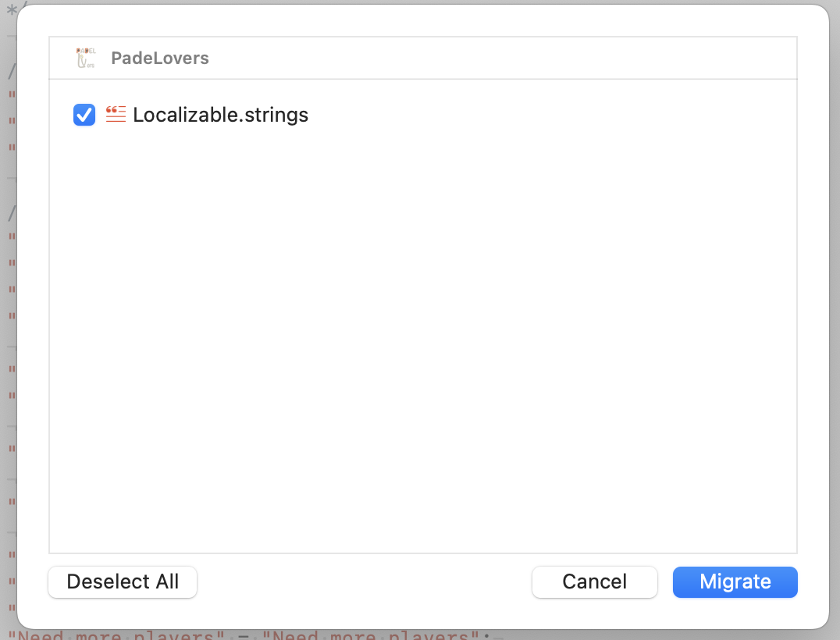
Task: Click the "Need more players" value string in the editor
Action: pos(370,636)
